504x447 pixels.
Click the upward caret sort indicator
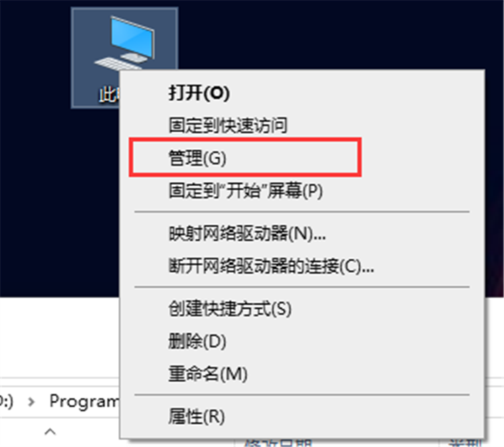pyautogui.click(x=50, y=432)
